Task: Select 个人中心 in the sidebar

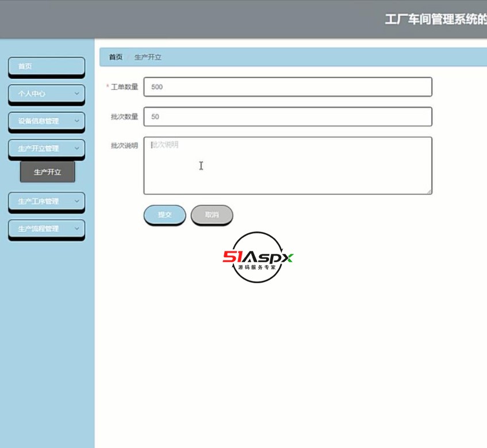Action: coord(43,94)
